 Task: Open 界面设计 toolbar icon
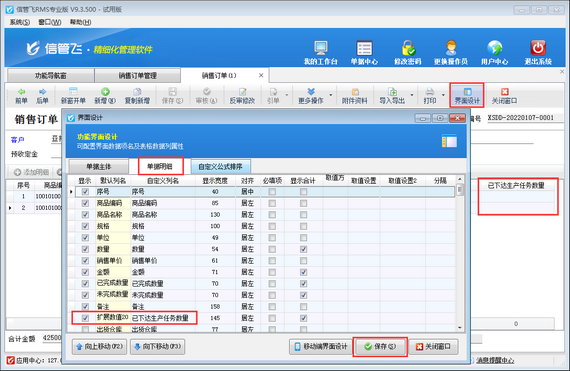coord(467,96)
